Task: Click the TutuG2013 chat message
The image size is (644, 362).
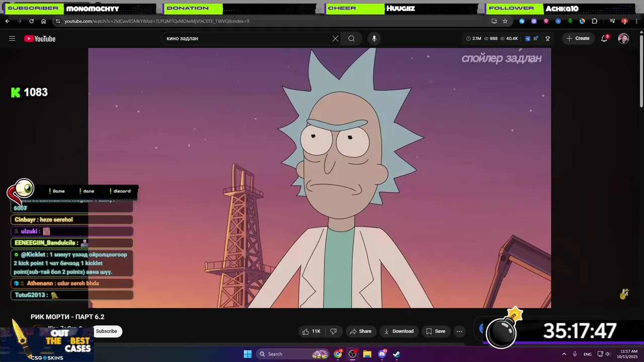Action: click(x=72, y=295)
